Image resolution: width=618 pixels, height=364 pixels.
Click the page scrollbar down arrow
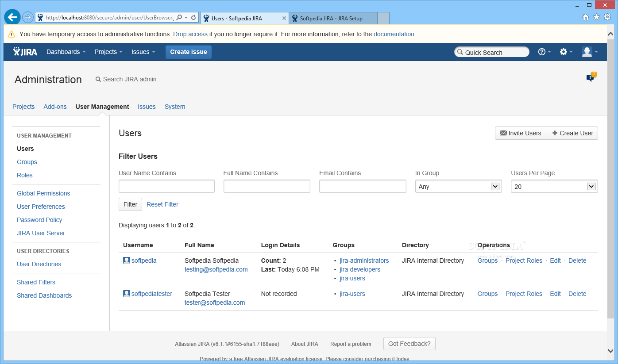pyautogui.click(x=611, y=351)
